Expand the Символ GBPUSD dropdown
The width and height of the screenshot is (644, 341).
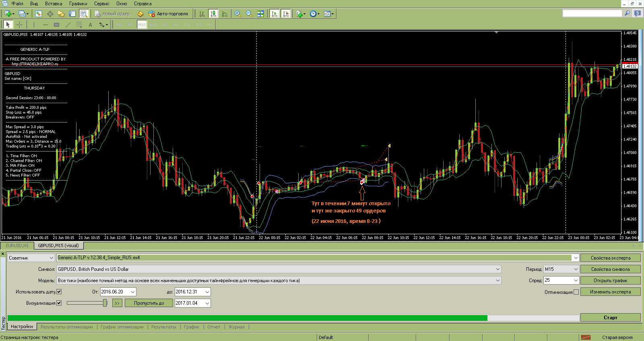pyautogui.click(x=497, y=269)
